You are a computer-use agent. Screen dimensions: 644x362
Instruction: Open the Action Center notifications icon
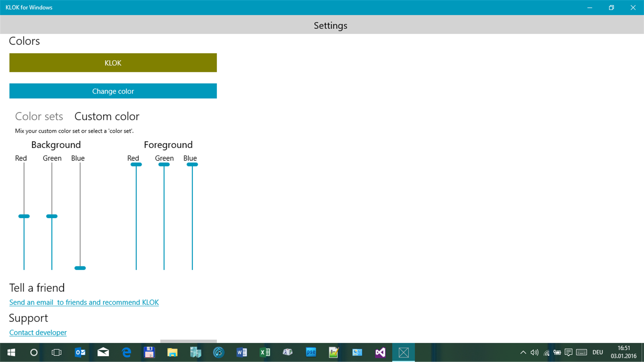[x=568, y=353]
